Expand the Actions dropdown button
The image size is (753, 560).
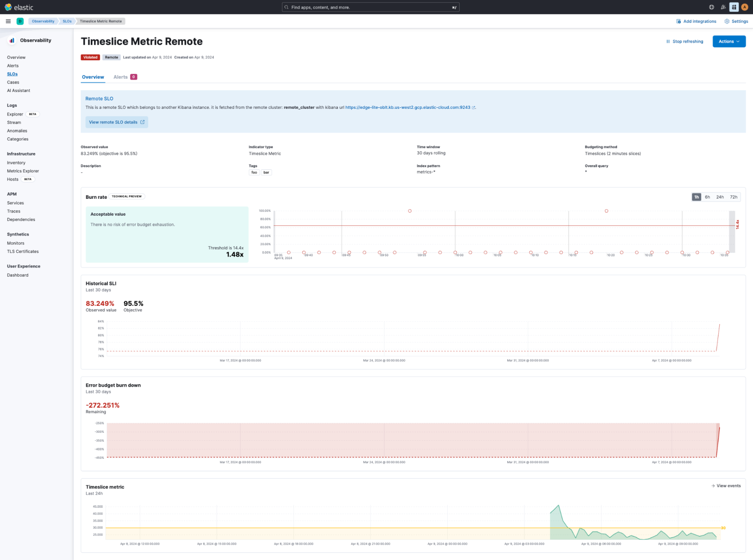pos(730,41)
